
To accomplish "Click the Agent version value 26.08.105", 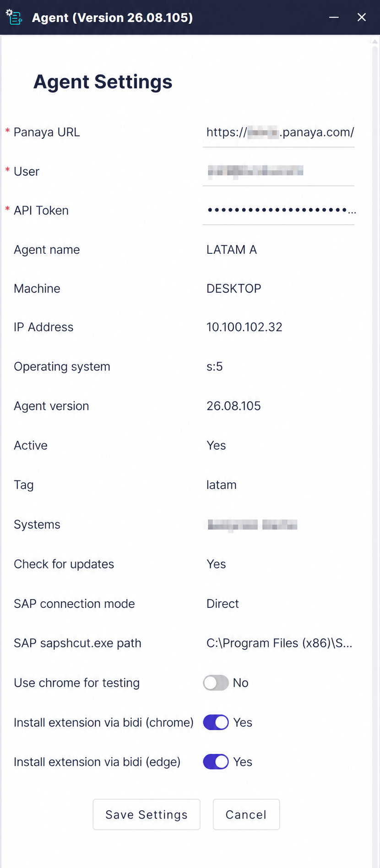I will tap(233, 406).
